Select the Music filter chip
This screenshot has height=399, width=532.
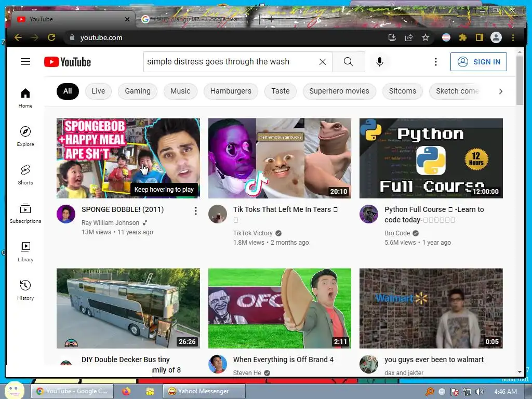[180, 91]
